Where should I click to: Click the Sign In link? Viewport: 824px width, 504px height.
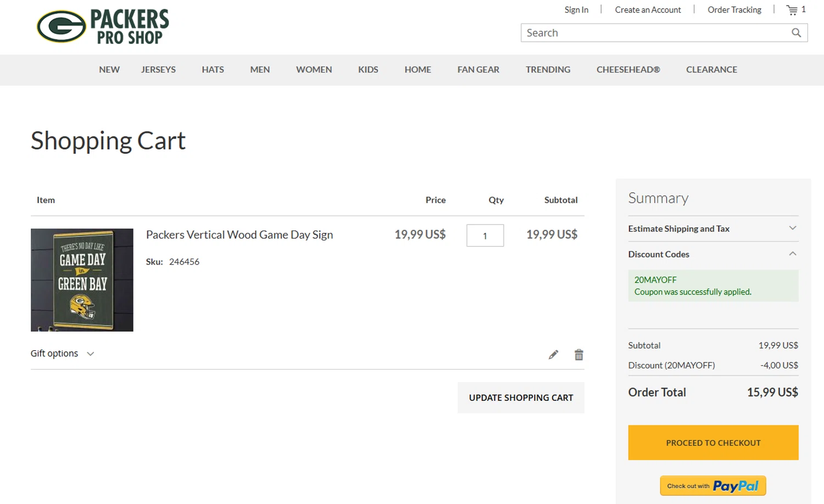(x=576, y=10)
